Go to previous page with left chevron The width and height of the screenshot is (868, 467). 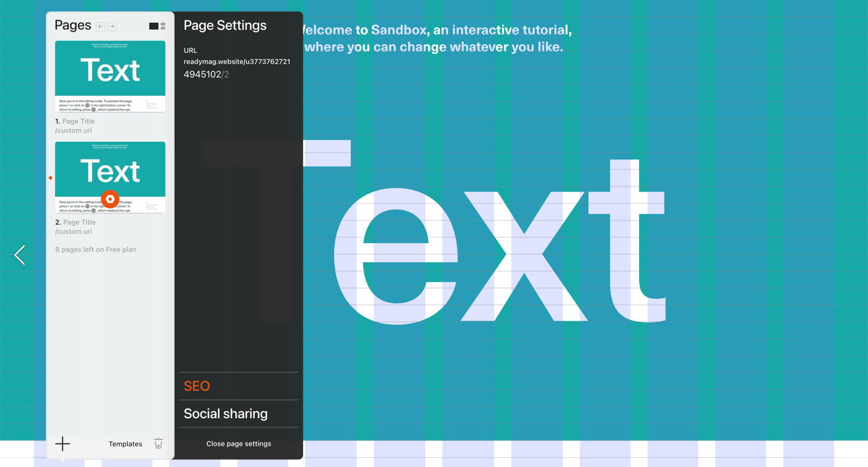(20, 255)
